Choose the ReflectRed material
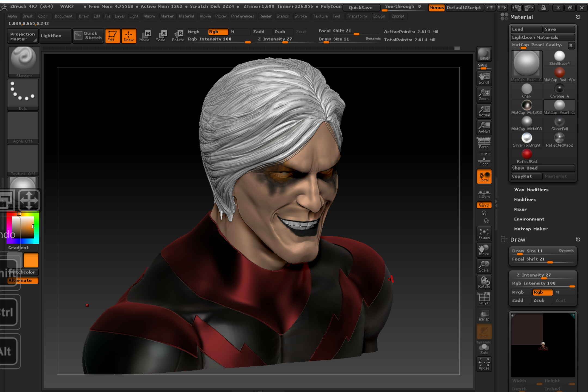Image resolution: width=588 pixels, height=392 pixels. (x=527, y=156)
